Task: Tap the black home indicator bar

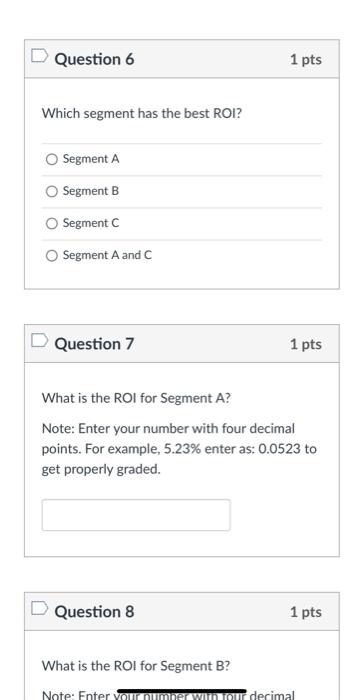Action: click(x=182, y=691)
